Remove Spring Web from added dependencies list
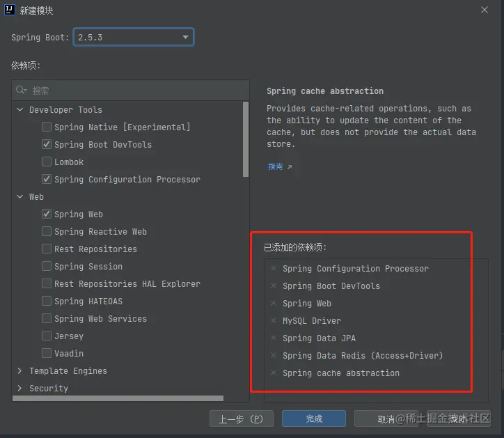Viewport: 504px width, 438px height. point(273,303)
